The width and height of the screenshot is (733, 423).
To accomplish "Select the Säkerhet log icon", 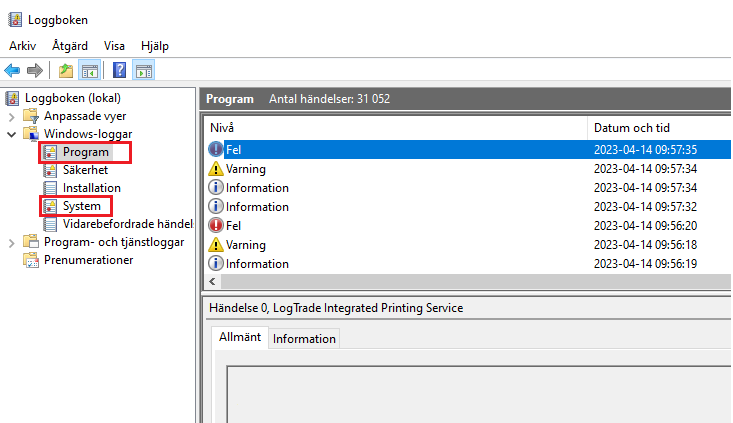I will click(x=50, y=170).
